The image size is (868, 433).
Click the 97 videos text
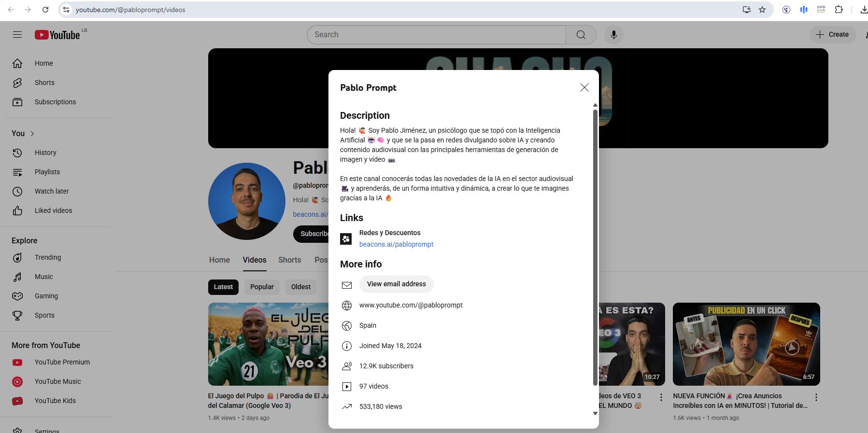click(x=374, y=386)
